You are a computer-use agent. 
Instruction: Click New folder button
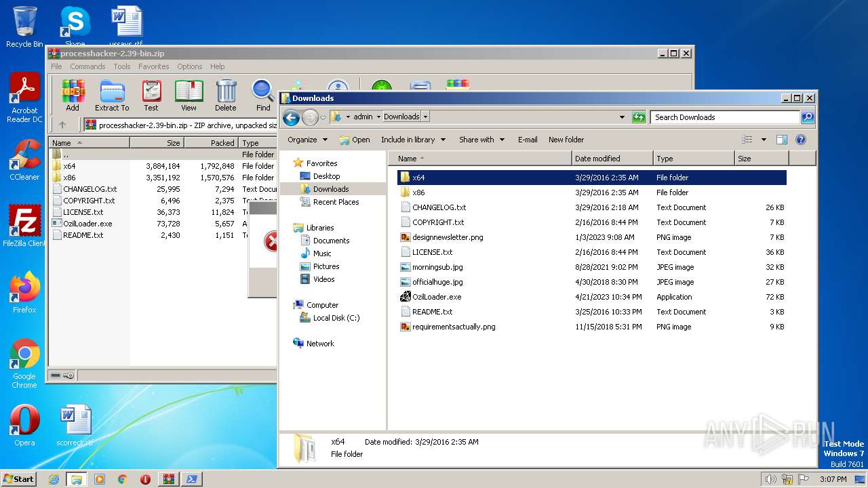coord(566,140)
